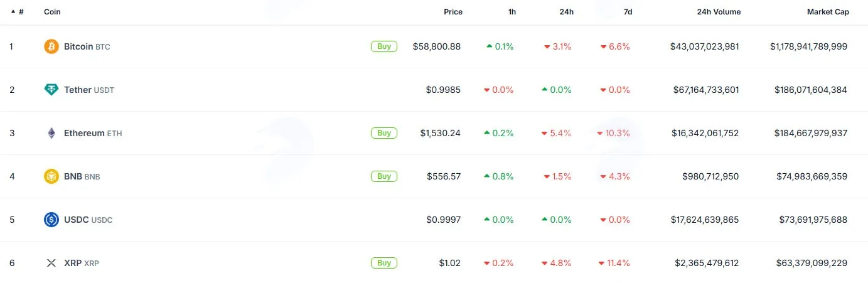Viewport: 868px width, 283px height.
Task: Click the Bitcoin orange logo icon
Action: click(x=51, y=46)
